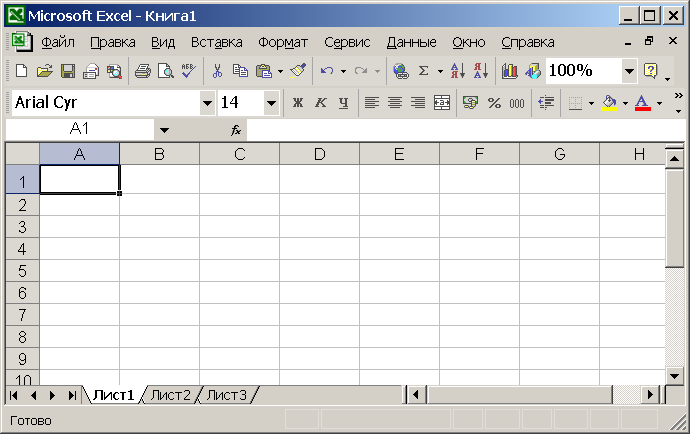
Task: Expand the AutoSum functions dropdown arrow
Action: click(440, 71)
